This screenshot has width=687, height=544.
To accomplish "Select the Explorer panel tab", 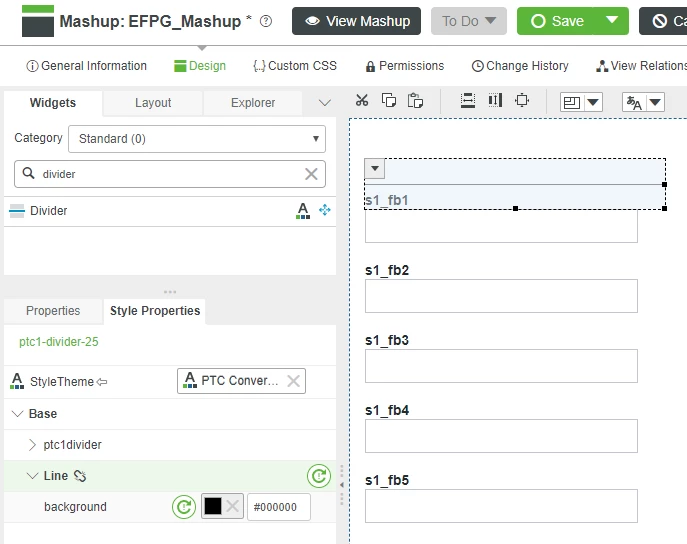I will click(x=253, y=103).
